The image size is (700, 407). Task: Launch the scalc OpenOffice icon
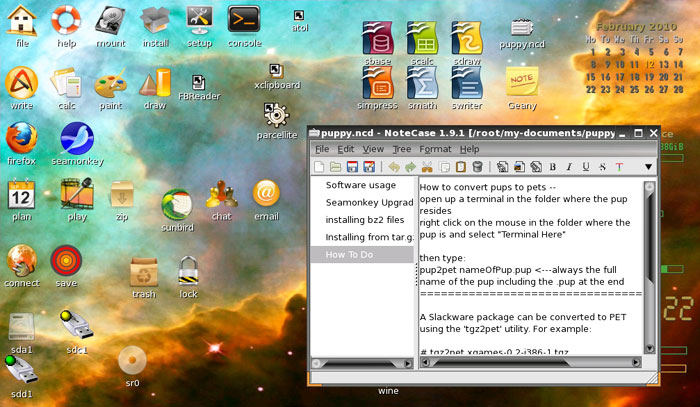click(422, 43)
